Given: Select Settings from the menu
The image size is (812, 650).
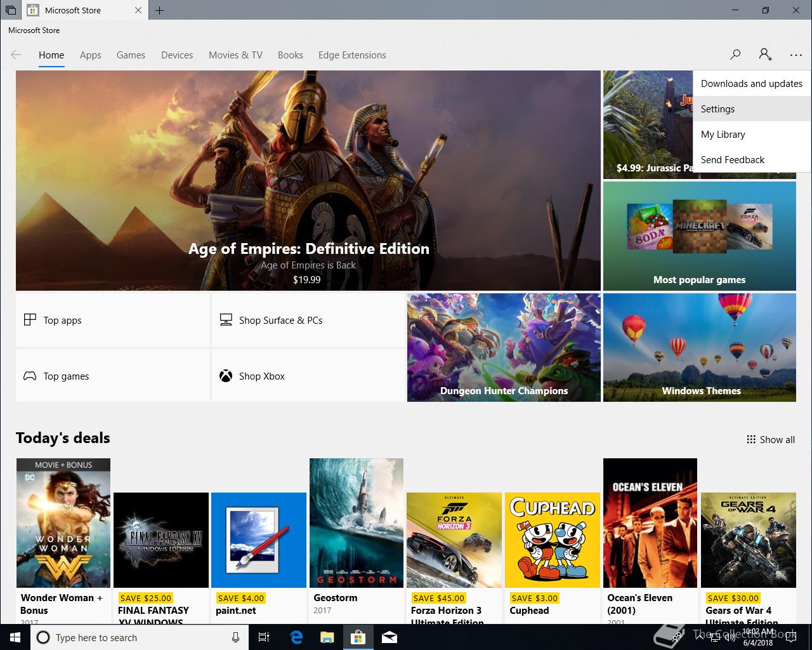Looking at the screenshot, I should point(752,109).
